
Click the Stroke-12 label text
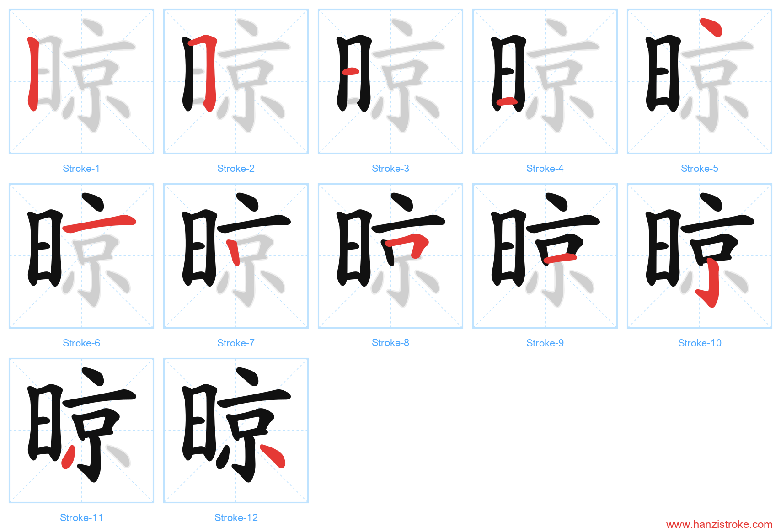click(236, 518)
